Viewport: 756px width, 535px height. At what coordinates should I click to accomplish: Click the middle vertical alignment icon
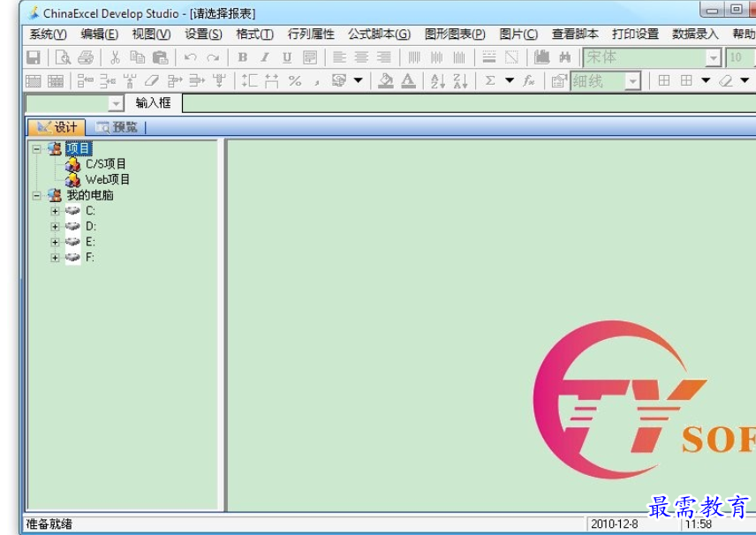pos(437,57)
